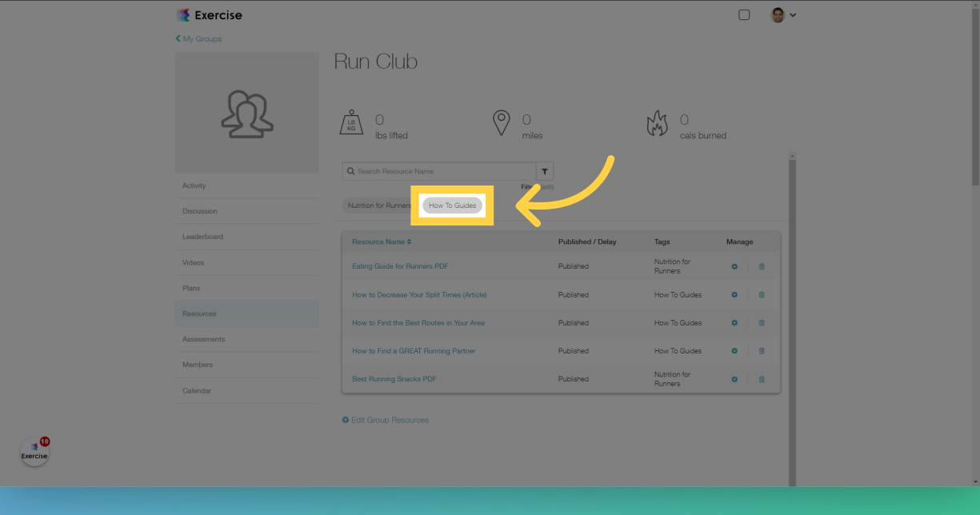980x515 pixels.
Task: Click the Published / Delay column header
Action: [x=587, y=242]
